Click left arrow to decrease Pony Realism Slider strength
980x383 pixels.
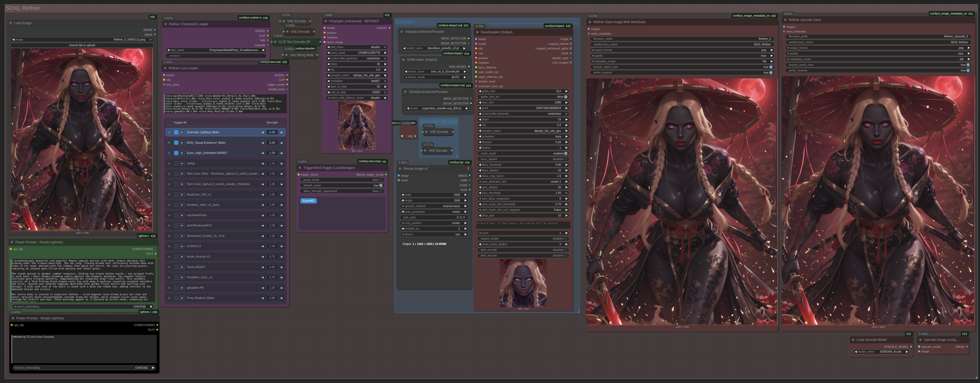click(x=262, y=298)
